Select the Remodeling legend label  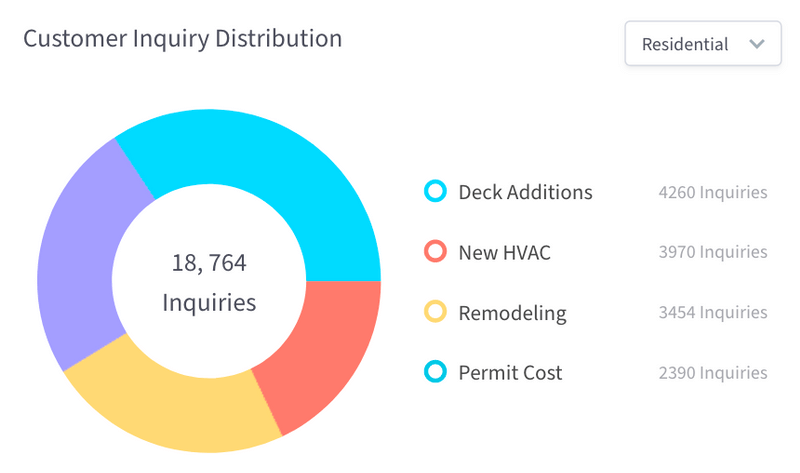(512, 313)
